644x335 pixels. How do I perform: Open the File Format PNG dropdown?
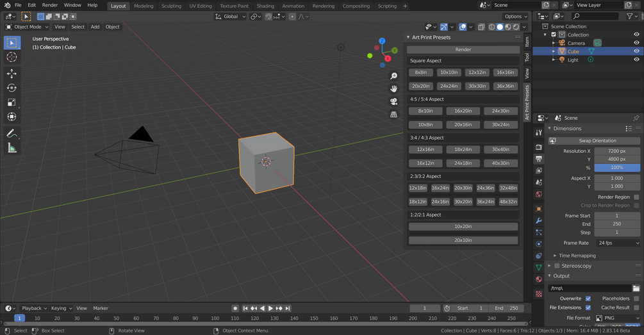coord(617,318)
